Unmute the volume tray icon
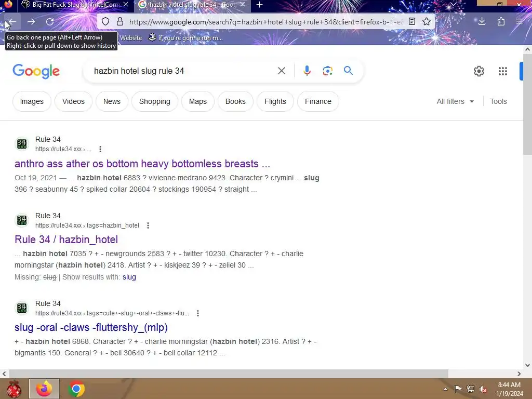 tap(483, 389)
